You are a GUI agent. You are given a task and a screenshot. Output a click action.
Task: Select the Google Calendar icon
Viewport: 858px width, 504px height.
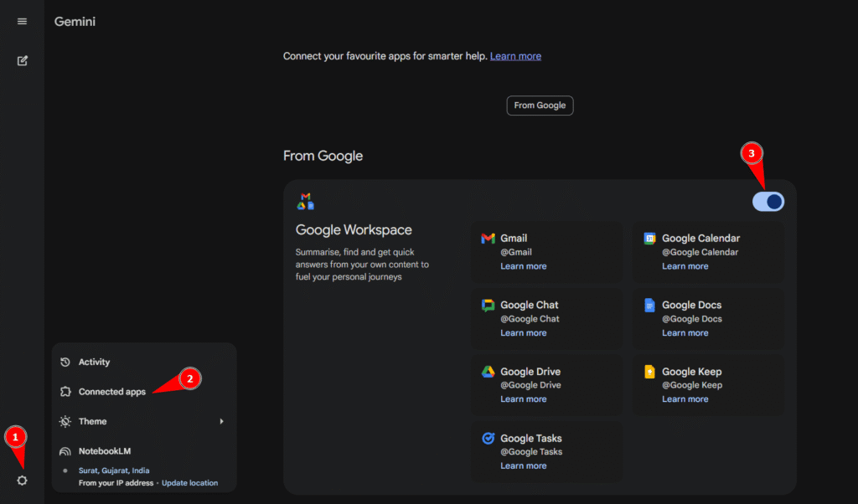click(x=649, y=238)
